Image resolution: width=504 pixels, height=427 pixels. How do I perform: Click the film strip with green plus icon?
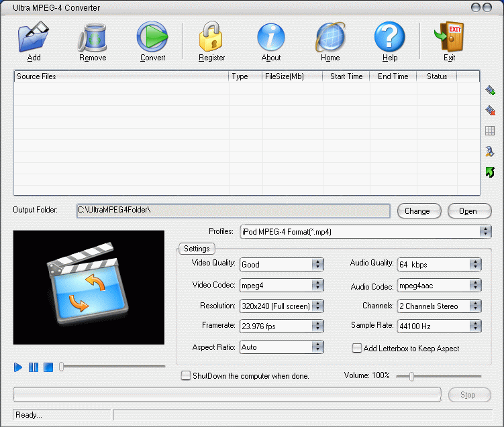click(x=490, y=90)
